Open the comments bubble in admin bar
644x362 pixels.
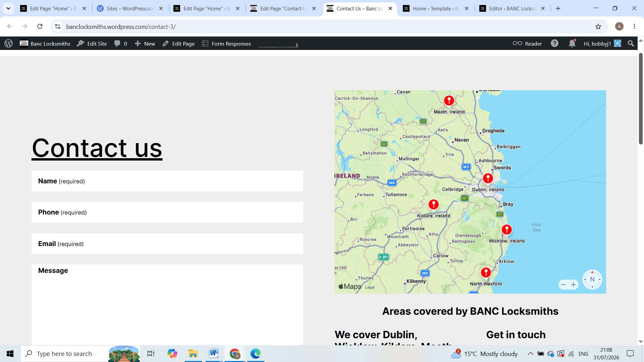pos(121,44)
